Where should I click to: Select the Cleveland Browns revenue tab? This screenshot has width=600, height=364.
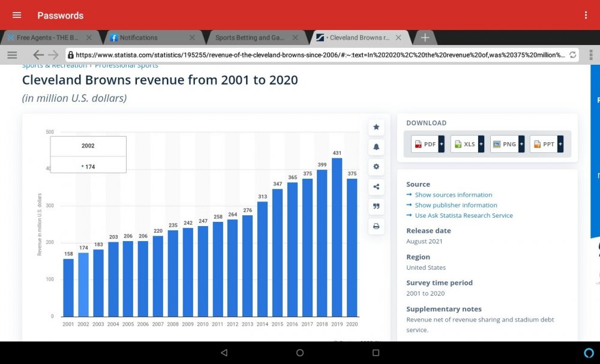pos(359,37)
